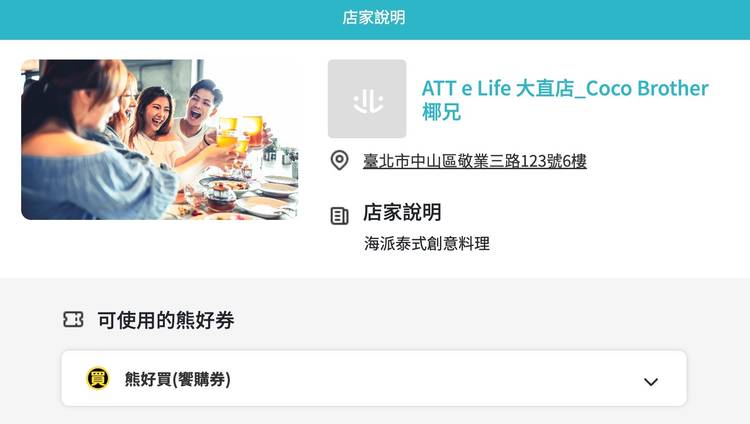Screen dimensions: 750x424
Task: Click the yellow 買 badge icon
Action: (x=98, y=379)
